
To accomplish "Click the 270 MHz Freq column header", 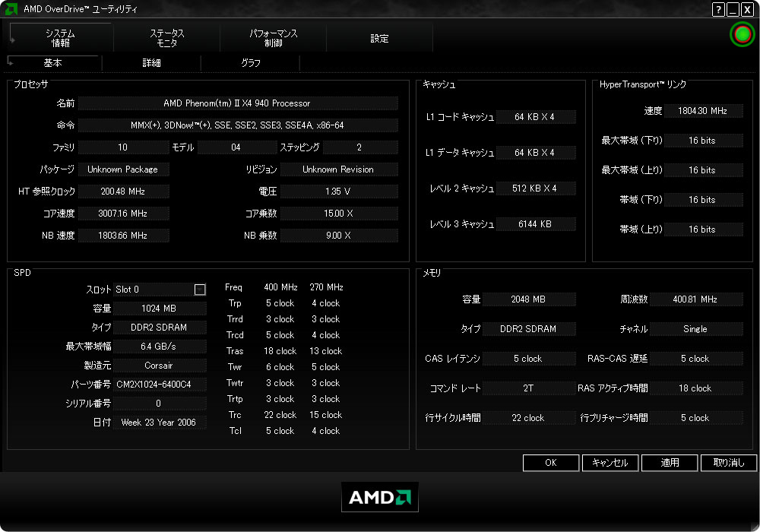I will (326, 287).
